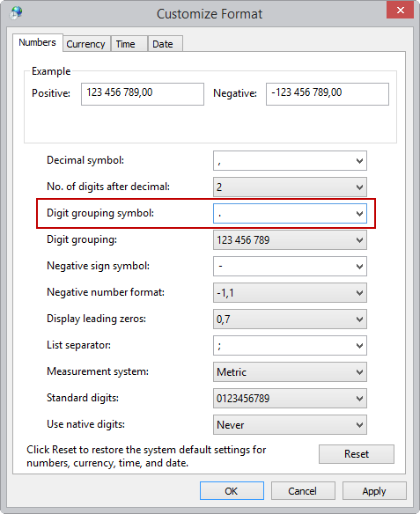Expand the Standard digits dropdown

(290, 399)
